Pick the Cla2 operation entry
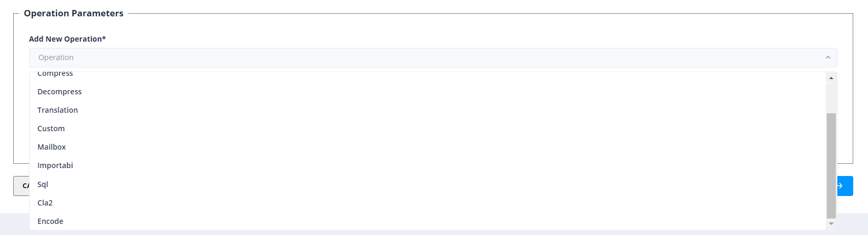 point(45,203)
